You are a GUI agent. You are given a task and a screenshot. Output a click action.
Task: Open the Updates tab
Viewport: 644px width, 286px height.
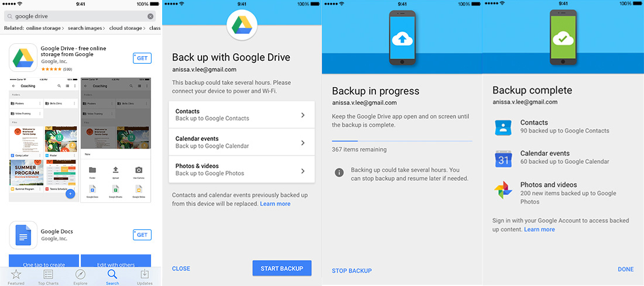pyautogui.click(x=145, y=277)
